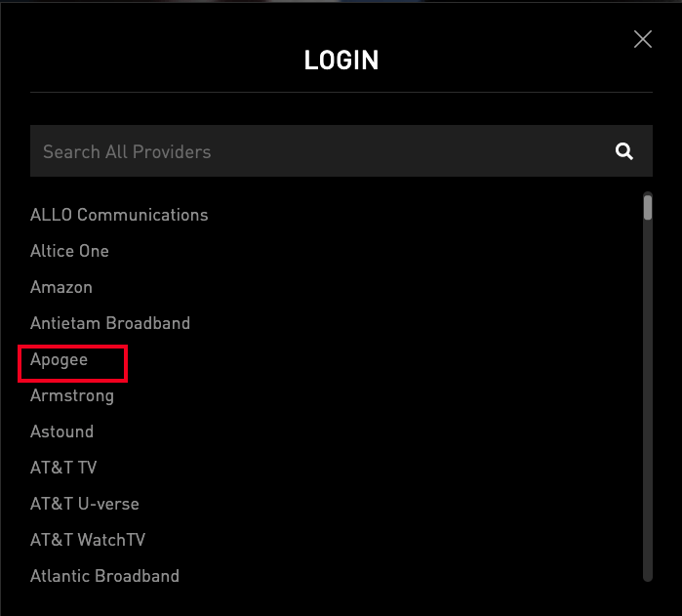682x616 pixels.
Task: Click the magnifying glass search icon
Action: [624, 151]
